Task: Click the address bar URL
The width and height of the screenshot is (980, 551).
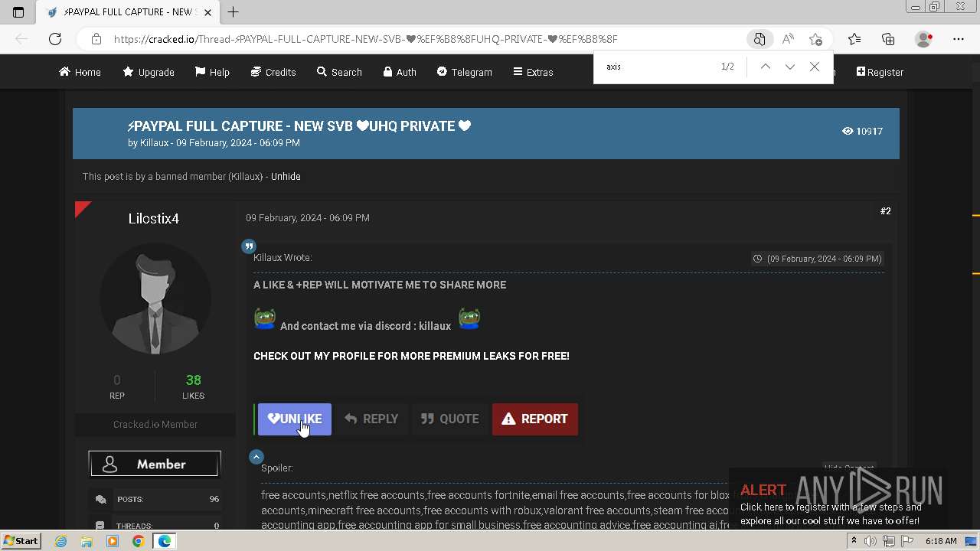Action: tap(365, 39)
